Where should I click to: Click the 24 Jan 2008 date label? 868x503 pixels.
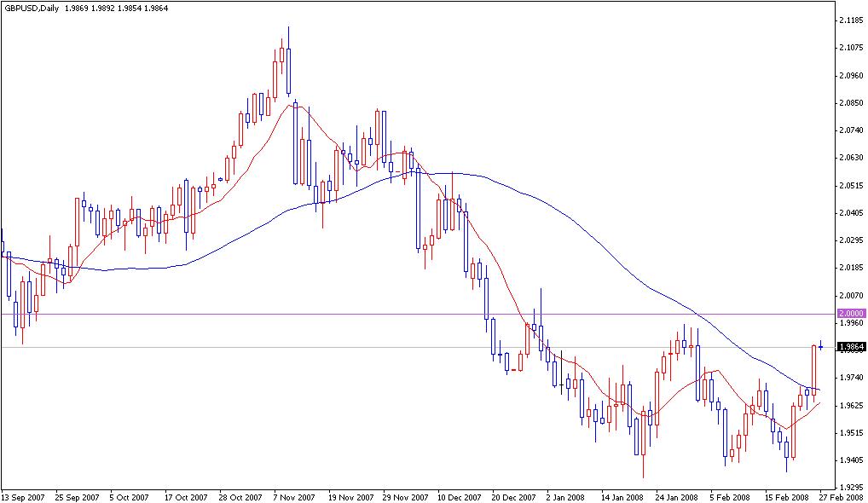click(677, 498)
